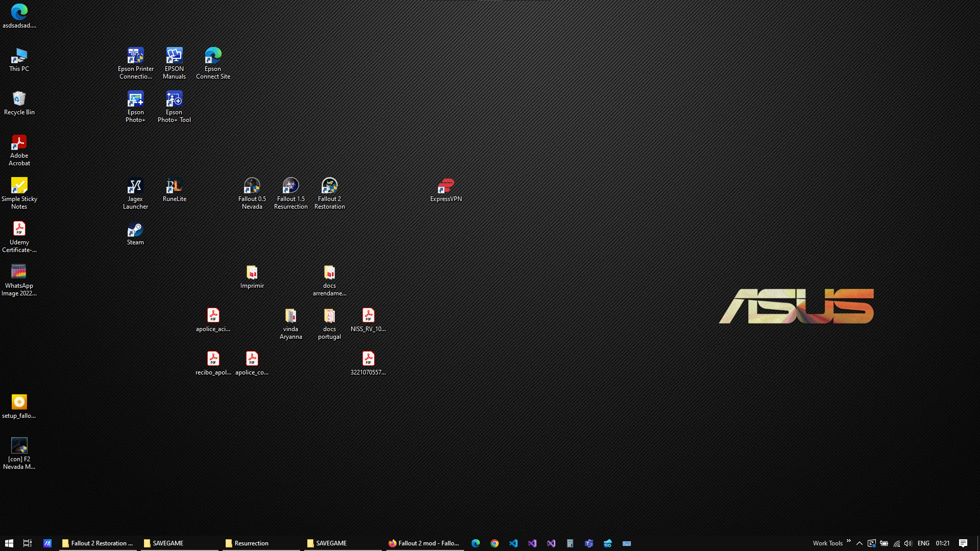Launch the first Visual Studio taskbar icon
Viewport: 980px width, 551px height.
click(532, 543)
